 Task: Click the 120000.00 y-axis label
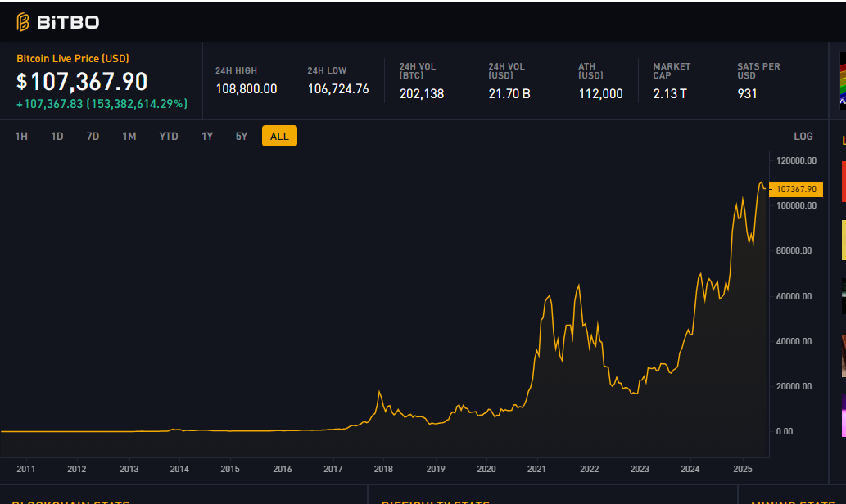(796, 160)
